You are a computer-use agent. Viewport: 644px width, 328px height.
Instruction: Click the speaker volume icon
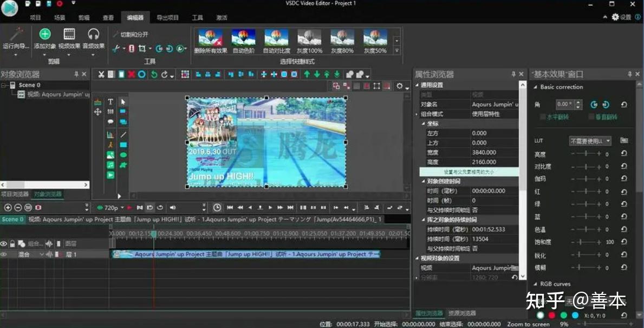coord(172,208)
